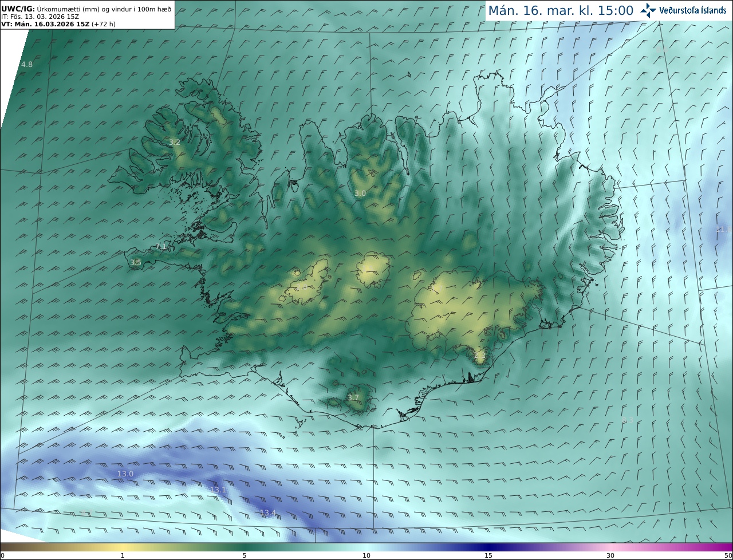Click the 4.8 value label on the map
This screenshot has height=560, width=733.
[x=27, y=65]
